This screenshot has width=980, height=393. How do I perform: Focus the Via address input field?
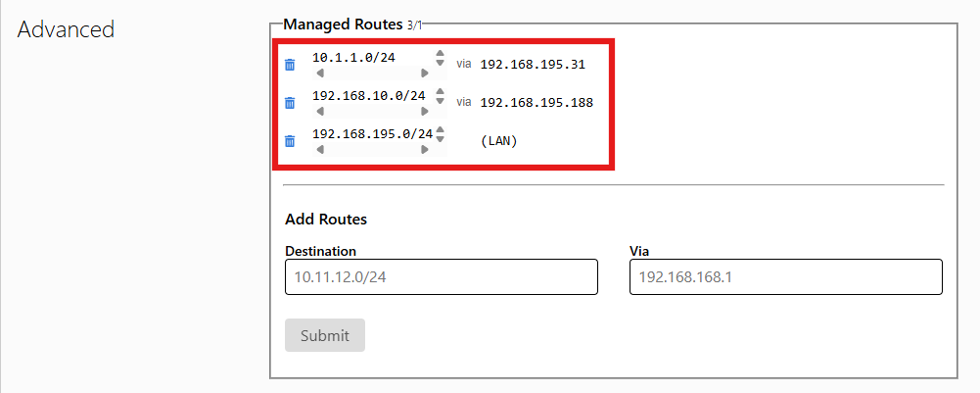(x=785, y=277)
